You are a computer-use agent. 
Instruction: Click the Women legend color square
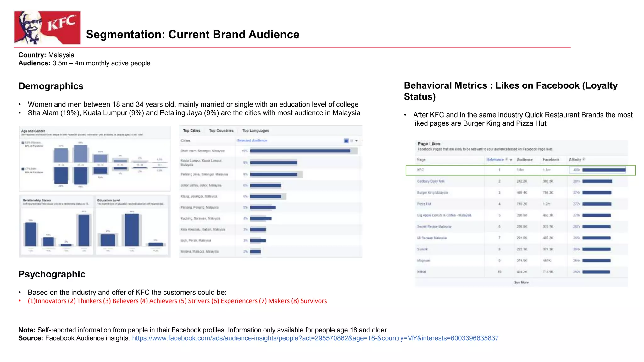pos(23,143)
